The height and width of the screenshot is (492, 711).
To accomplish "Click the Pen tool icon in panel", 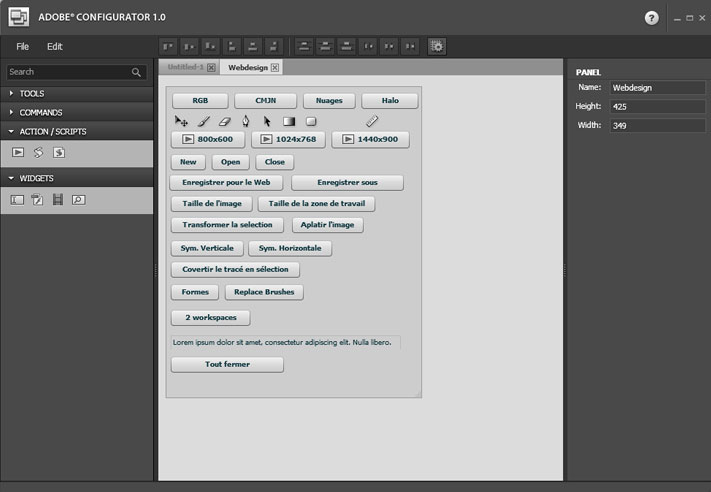I will click(246, 121).
